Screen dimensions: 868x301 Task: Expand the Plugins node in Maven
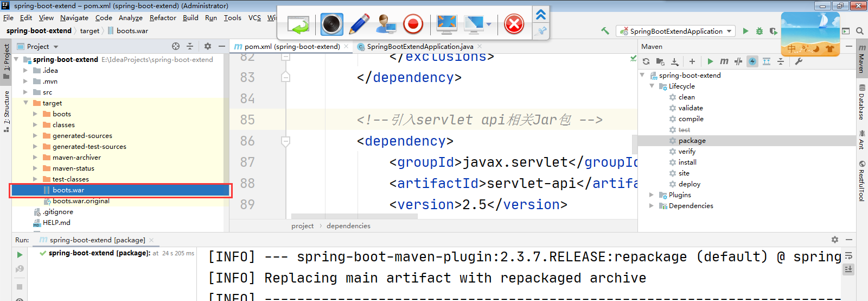tap(652, 195)
